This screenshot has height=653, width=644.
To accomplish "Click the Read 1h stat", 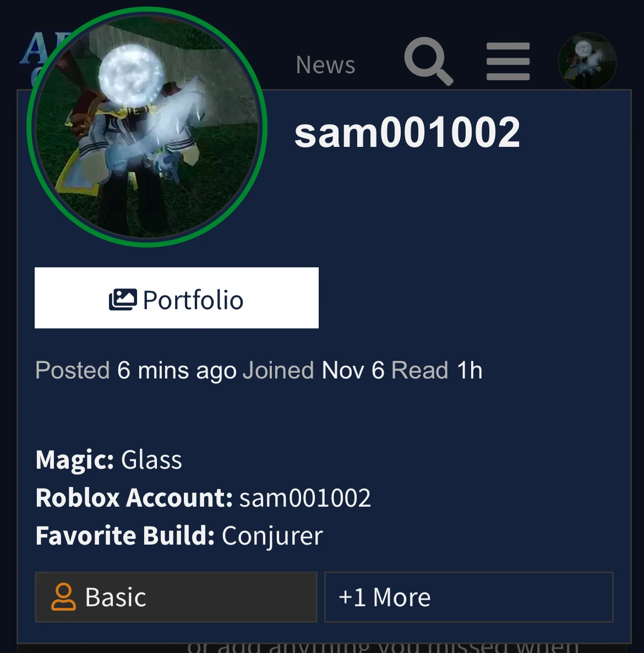I will coord(437,370).
